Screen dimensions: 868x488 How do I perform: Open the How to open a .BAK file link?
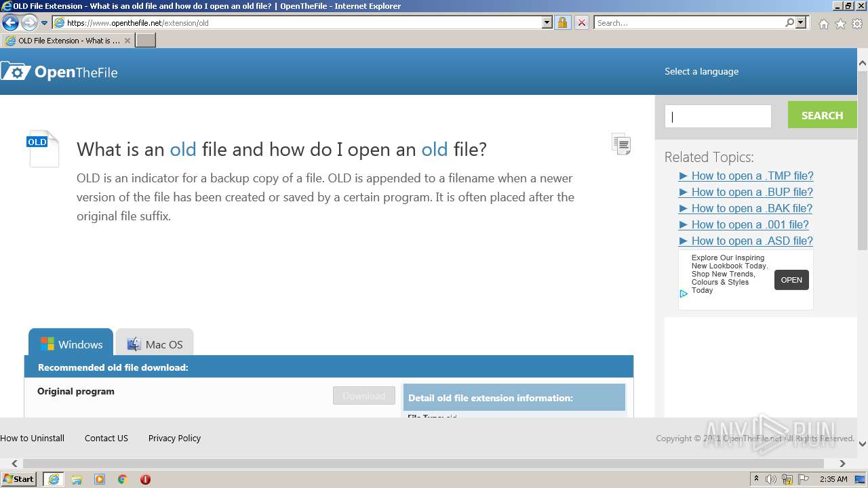[745, 208]
